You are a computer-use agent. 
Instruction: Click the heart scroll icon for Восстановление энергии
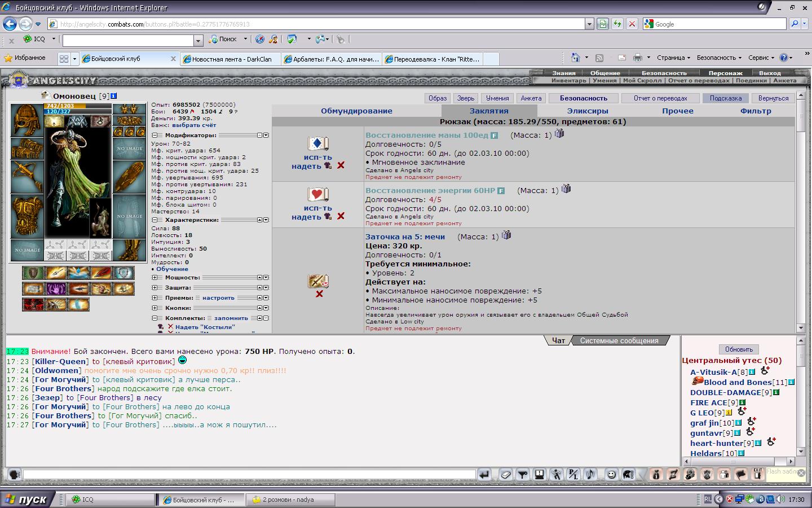[318, 195]
